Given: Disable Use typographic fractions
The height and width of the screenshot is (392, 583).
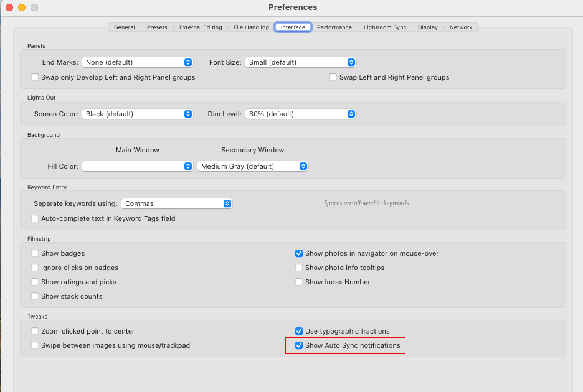Looking at the screenshot, I should (x=299, y=331).
